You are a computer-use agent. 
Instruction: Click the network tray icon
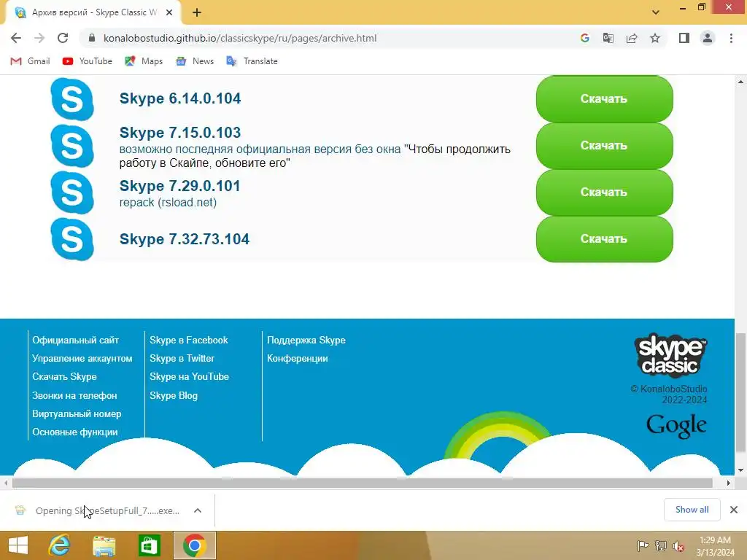tap(660, 545)
